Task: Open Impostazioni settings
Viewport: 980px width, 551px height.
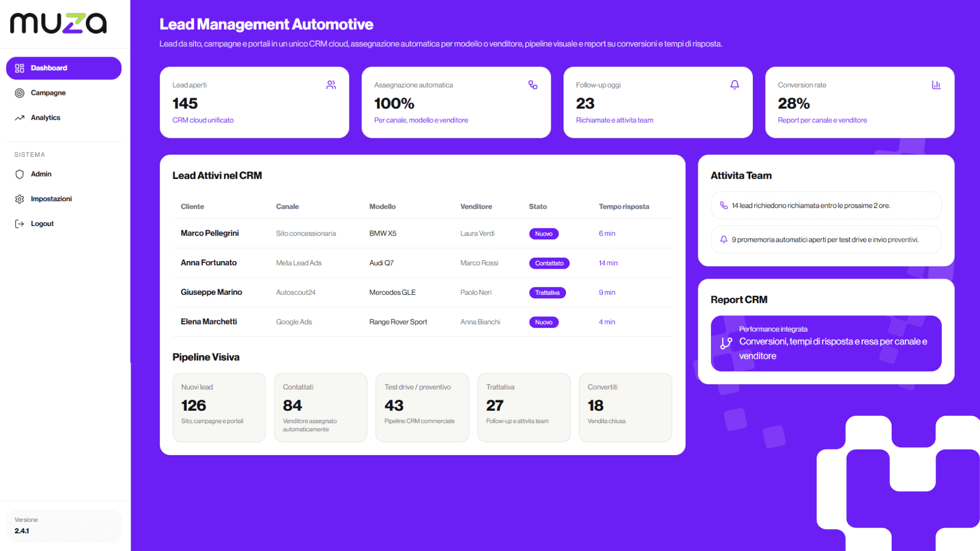Action: coord(64,199)
